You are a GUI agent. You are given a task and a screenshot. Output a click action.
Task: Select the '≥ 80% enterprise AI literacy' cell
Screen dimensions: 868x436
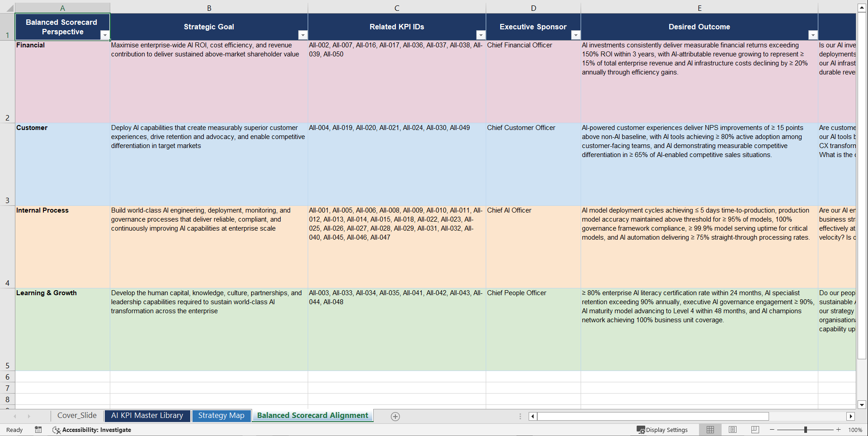699,329
